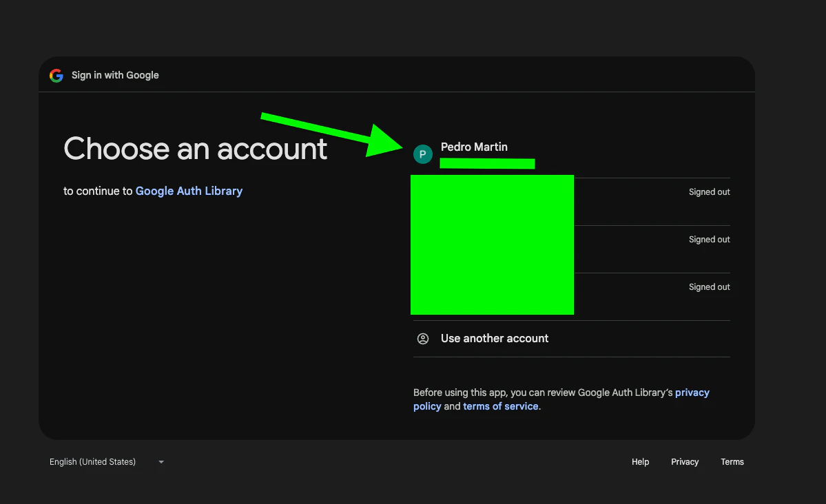Click the Terms link in the footer
The image size is (826, 504).
[x=732, y=462]
